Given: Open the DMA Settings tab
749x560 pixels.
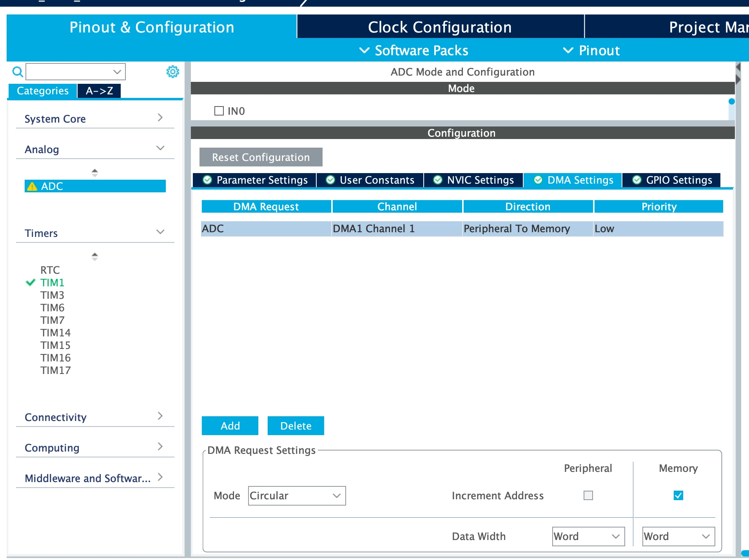Looking at the screenshot, I should point(573,180).
